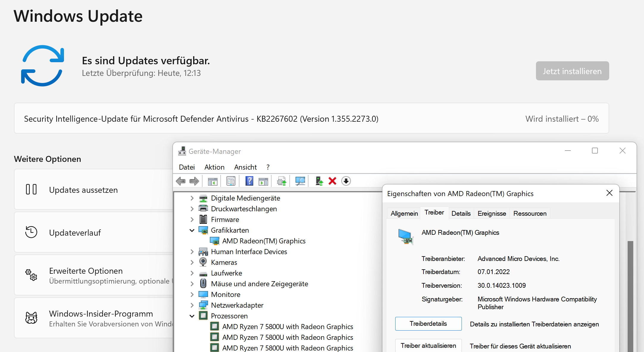Viewport: 644px width, 352px height.
Task: Select AMD Radeon(TM) Graphics tree item
Action: 264,241
